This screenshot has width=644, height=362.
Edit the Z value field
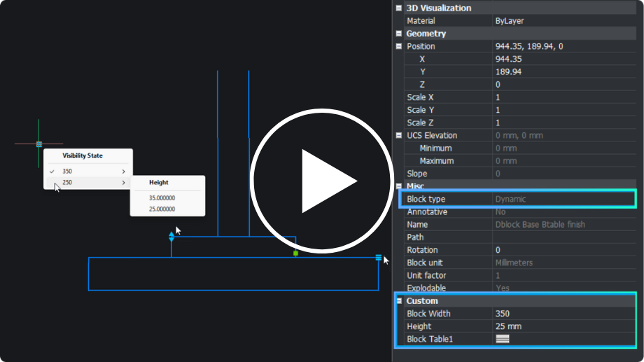coord(564,84)
